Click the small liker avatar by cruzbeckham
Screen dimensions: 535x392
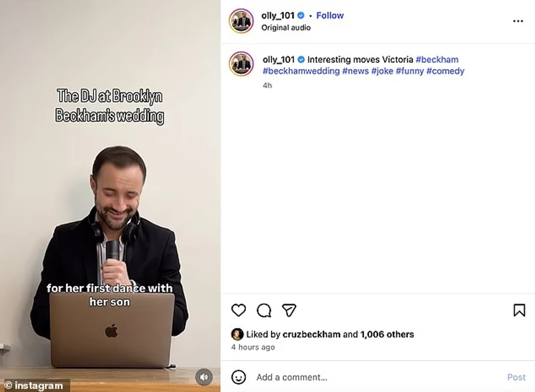pos(237,334)
